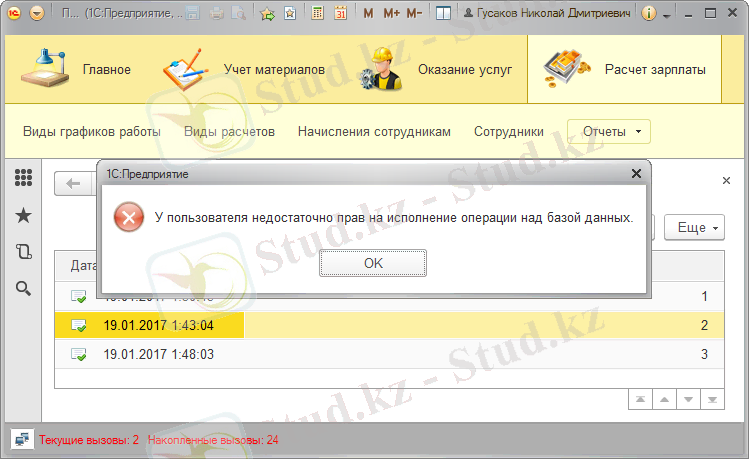749x459 pixels.
Task: Click Накопленные вызовы: 24 status text
Action: [213, 440]
